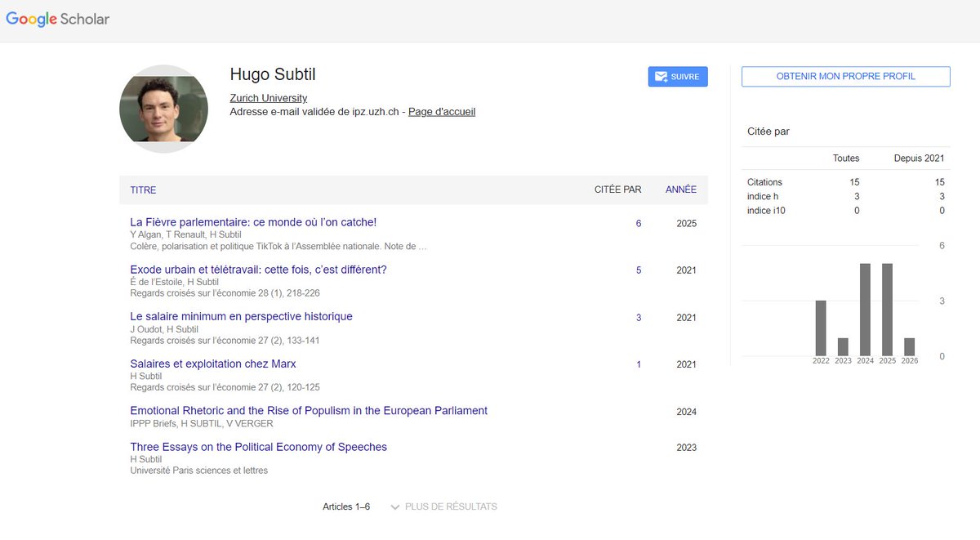Click the Google Scholar logo
The width and height of the screenshot is (980, 540).
pyautogui.click(x=57, y=19)
